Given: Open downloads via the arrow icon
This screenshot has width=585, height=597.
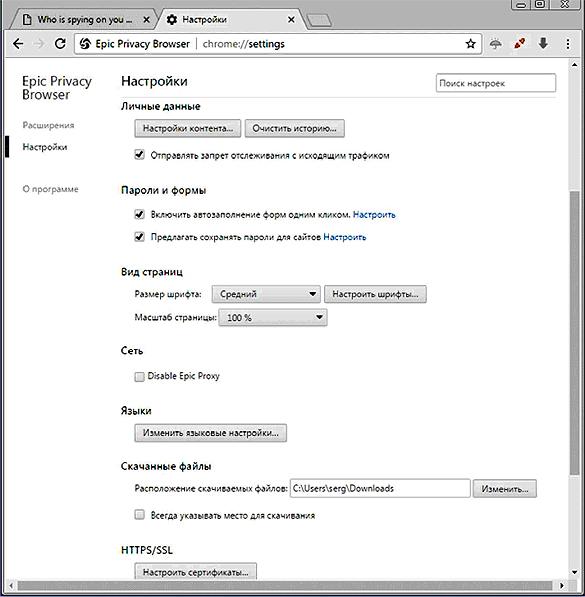Looking at the screenshot, I should pos(543,43).
